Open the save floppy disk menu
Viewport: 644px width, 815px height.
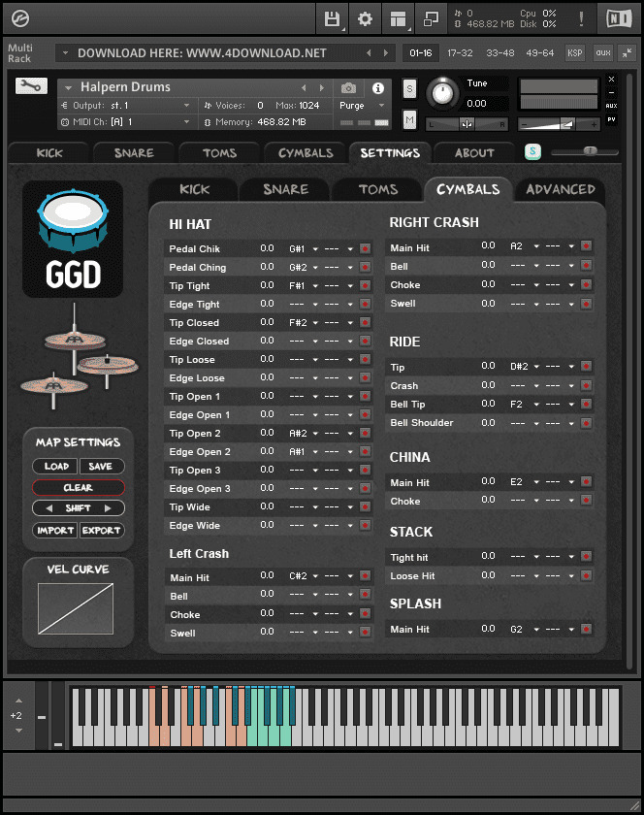(332, 19)
